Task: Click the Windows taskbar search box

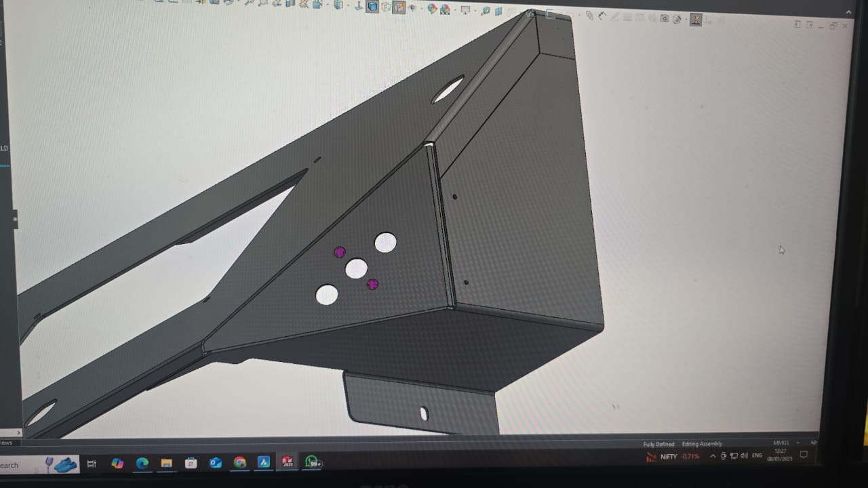Action: coord(20,465)
